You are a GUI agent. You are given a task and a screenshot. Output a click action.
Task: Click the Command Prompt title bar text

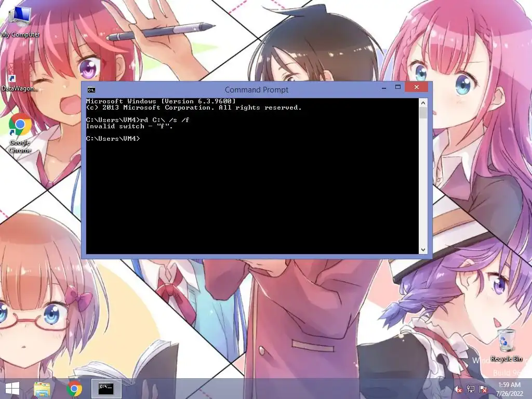pyautogui.click(x=257, y=90)
